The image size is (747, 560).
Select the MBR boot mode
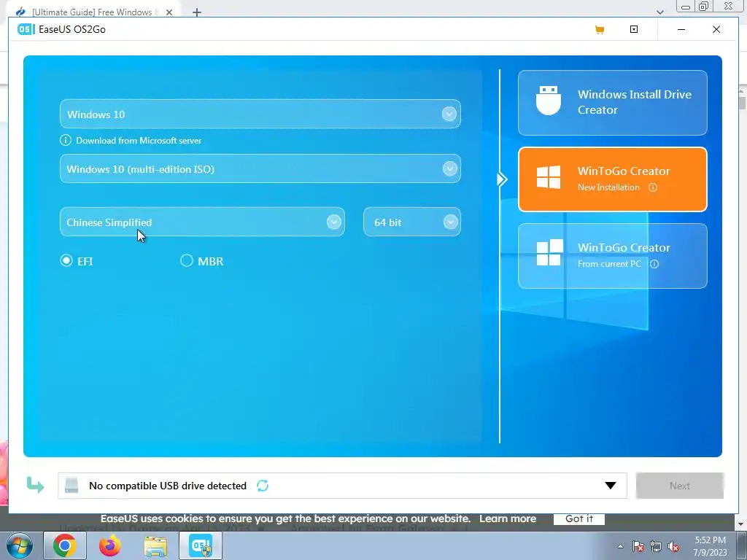pyautogui.click(x=186, y=260)
